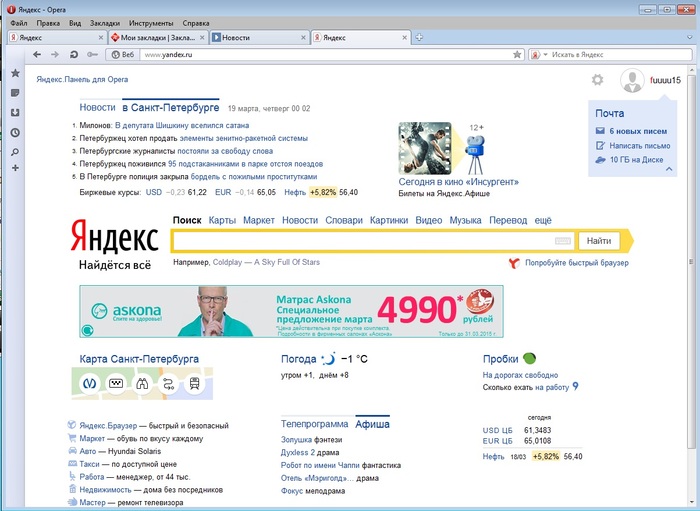This screenshot has height=511, width=700.
Task: Click the train schedule icon on map
Action: pos(194,383)
